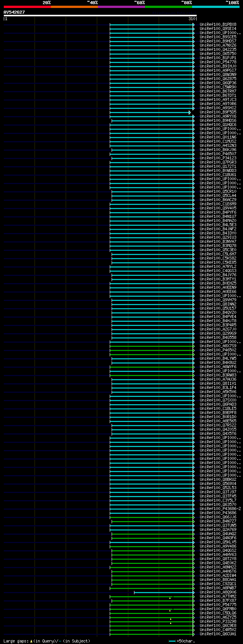The height and width of the screenshot is (644, 243).
Task: Select label UniRef100_P43686-2
Action: [x=220, y=509]
